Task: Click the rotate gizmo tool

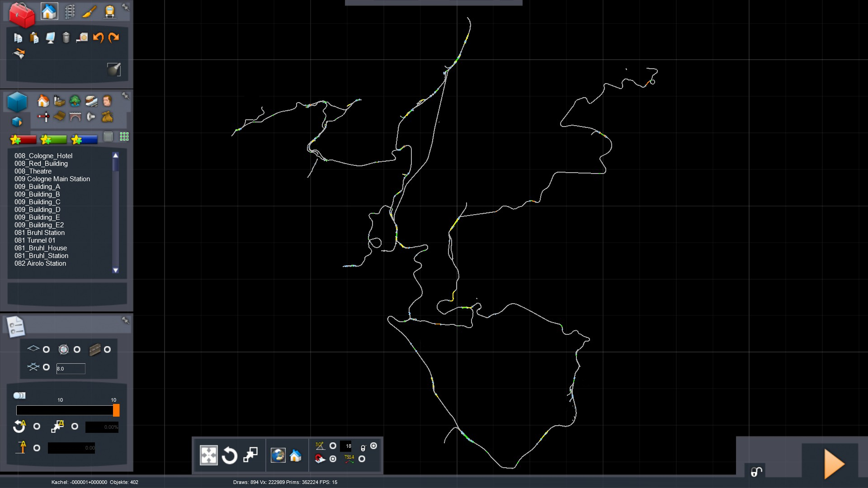Action: 229,455
